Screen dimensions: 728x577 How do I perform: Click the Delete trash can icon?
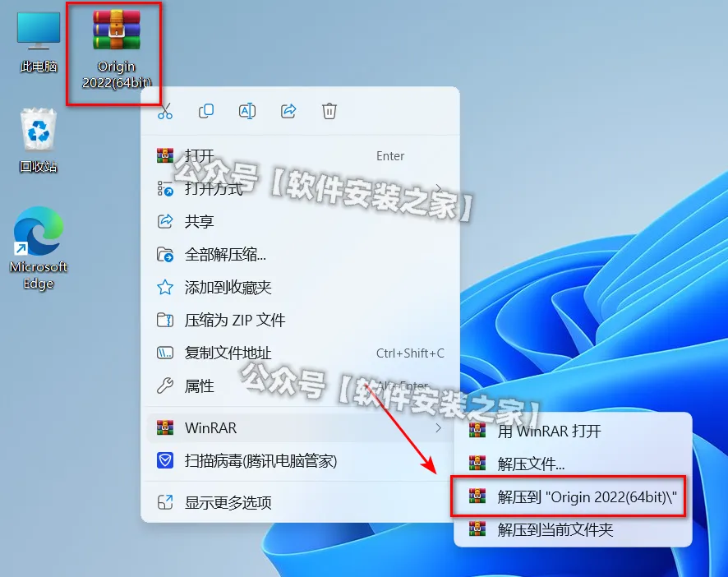pyautogui.click(x=329, y=111)
